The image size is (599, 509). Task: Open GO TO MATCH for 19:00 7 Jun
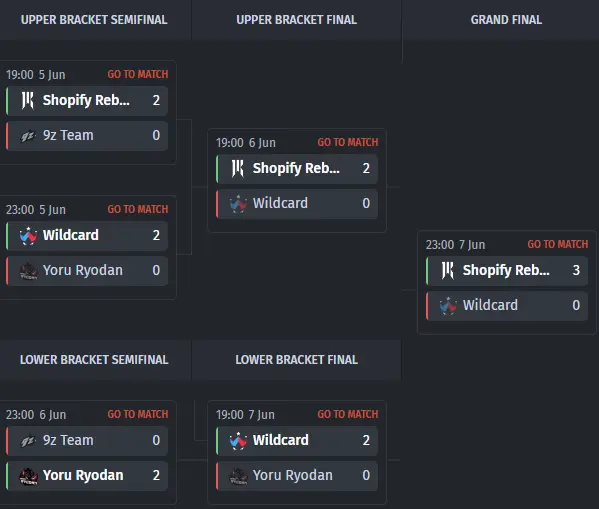pos(348,414)
